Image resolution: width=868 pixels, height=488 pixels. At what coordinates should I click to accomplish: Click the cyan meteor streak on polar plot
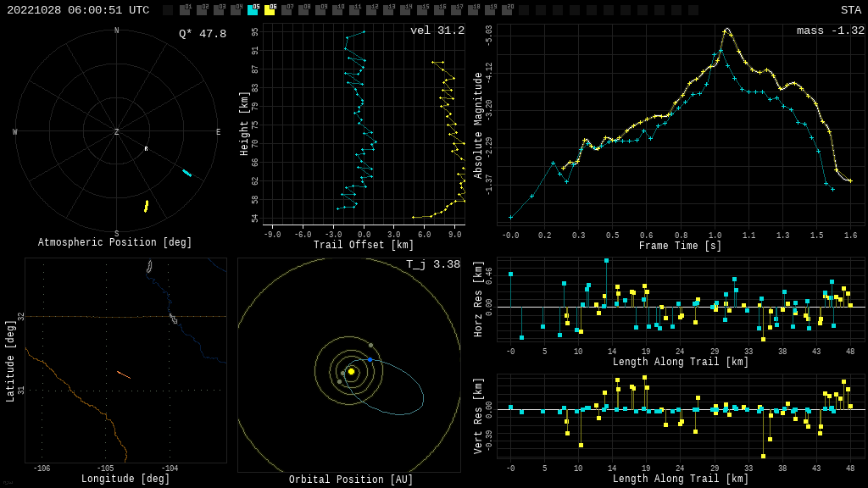(186, 173)
